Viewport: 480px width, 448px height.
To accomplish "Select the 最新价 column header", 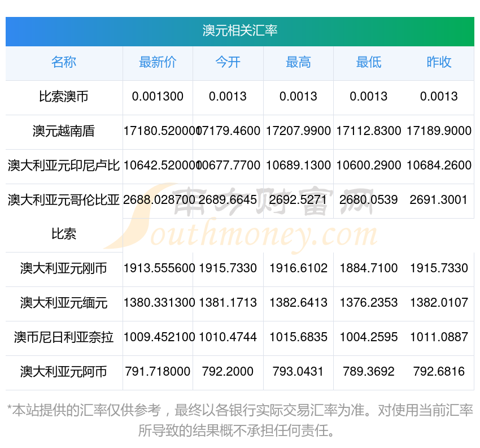I will 158,62.
